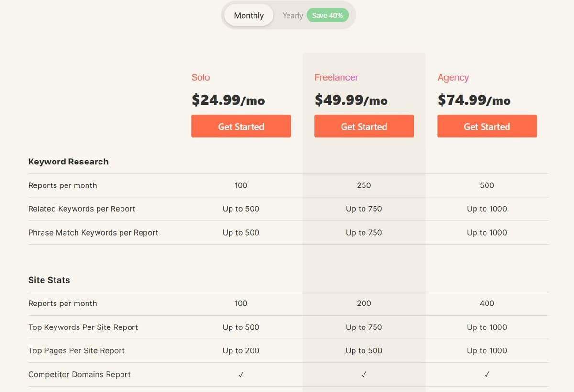Image resolution: width=574 pixels, height=392 pixels.
Task: Click the $74.99/mo price
Action: [474, 100]
